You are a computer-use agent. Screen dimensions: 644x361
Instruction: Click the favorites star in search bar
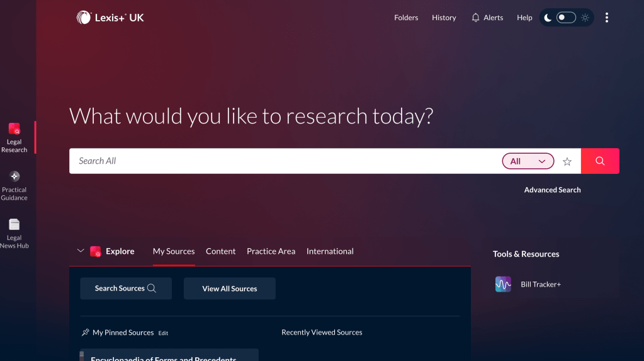tap(567, 161)
